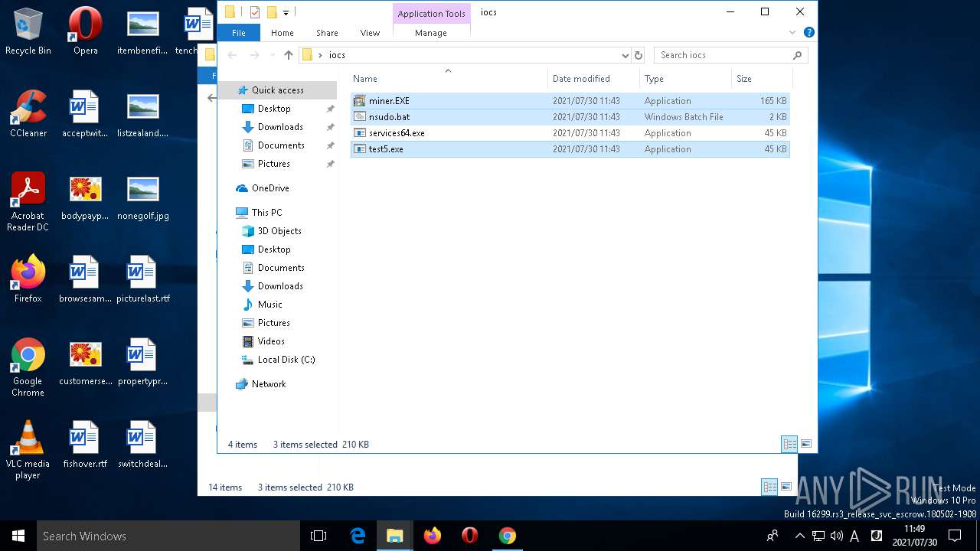The width and height of the screenshot is (980, 551).
Task: Click the iocs path in address bar
Action: 337,55
